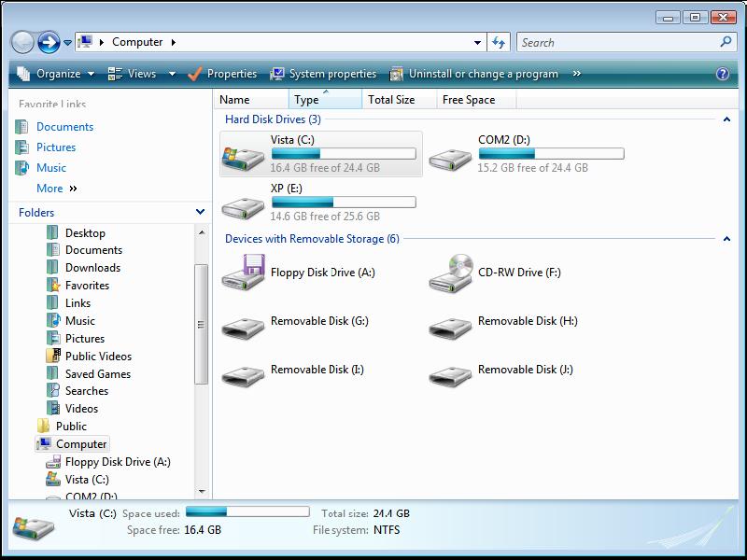747x560 pixels.
Task: Click the Hard Disk Drives (3) header
Action: point(273,119)
